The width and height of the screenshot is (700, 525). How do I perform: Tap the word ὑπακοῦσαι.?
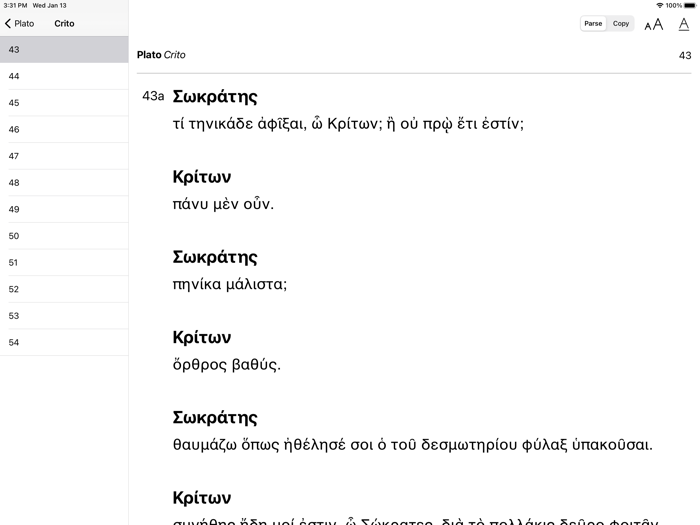[x=612, y=445]
